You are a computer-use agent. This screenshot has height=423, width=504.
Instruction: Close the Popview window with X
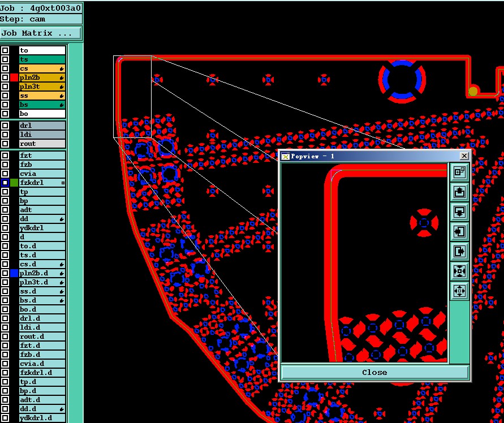tap(464, 156)
